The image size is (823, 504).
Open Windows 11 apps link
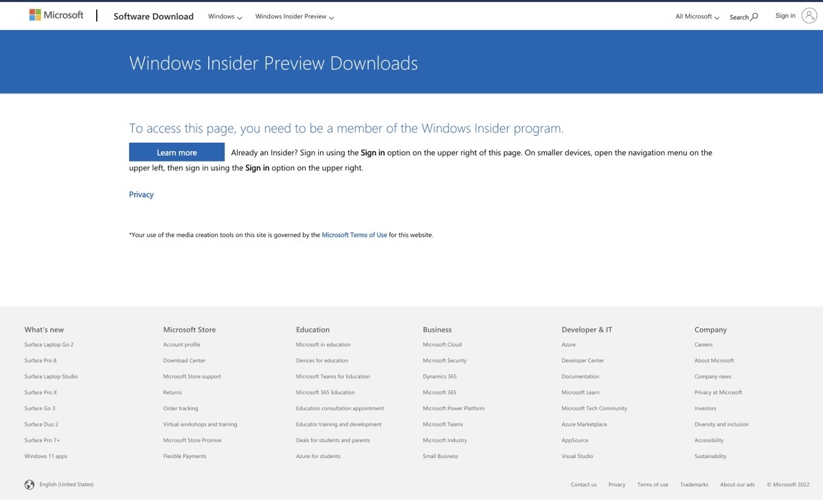point(45,456)
